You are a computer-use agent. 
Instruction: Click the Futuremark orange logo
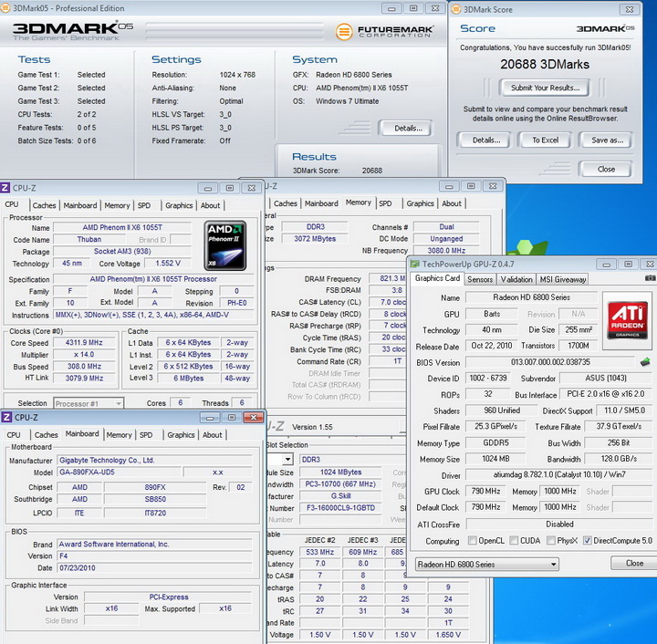[344, 31]
